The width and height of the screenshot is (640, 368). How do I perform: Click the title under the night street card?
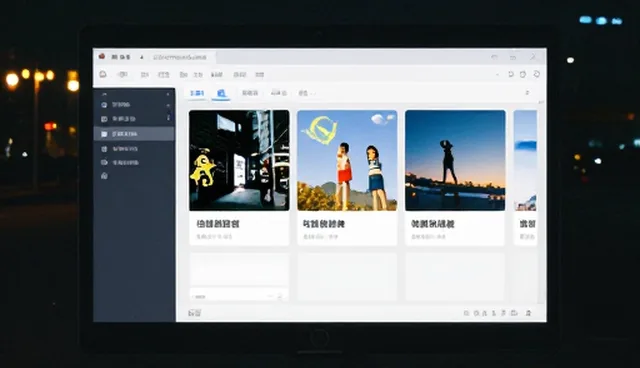(218, 224)
